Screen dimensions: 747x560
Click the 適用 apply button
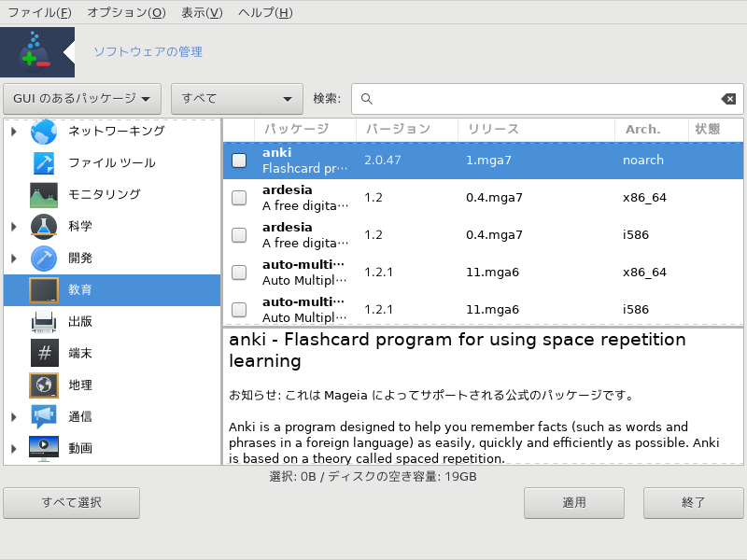(574, 503)
